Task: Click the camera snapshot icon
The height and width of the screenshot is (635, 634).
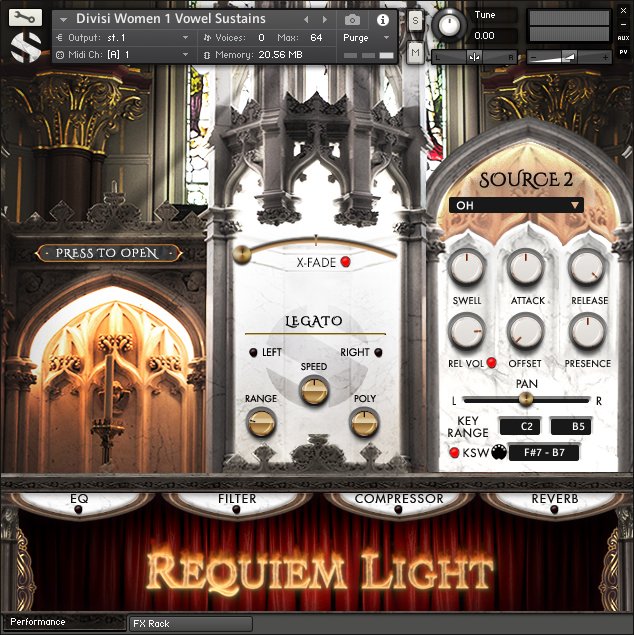Action: [x=352, y=19]
